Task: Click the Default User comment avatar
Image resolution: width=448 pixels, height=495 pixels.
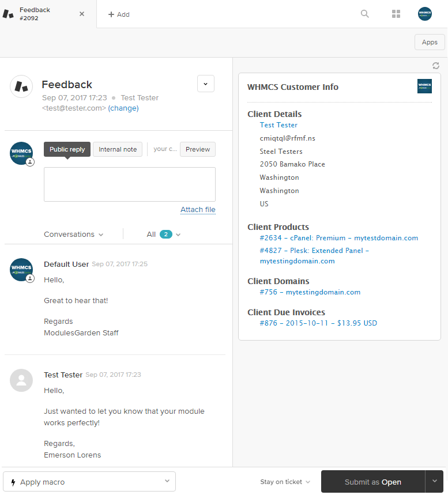Action: [x=21, y=270]
